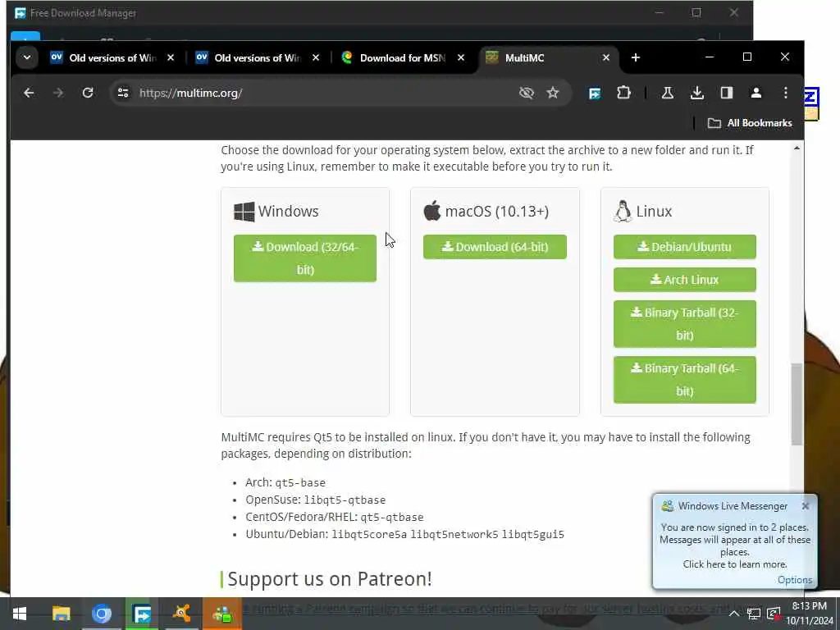The width and height of the screenshot is (840, 630).
Task: Download the Debian/Ubuntu package
Action: pos(685,247)
